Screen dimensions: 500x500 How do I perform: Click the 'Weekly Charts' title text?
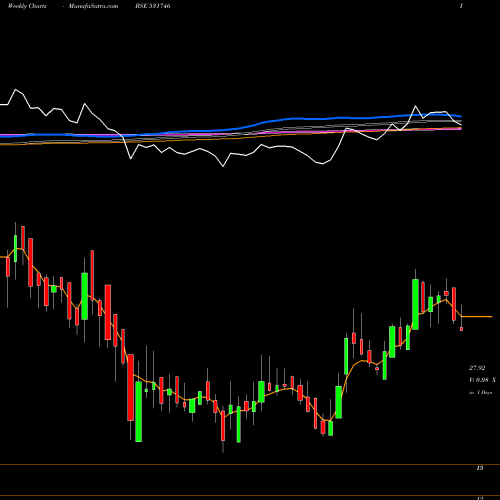27,6
